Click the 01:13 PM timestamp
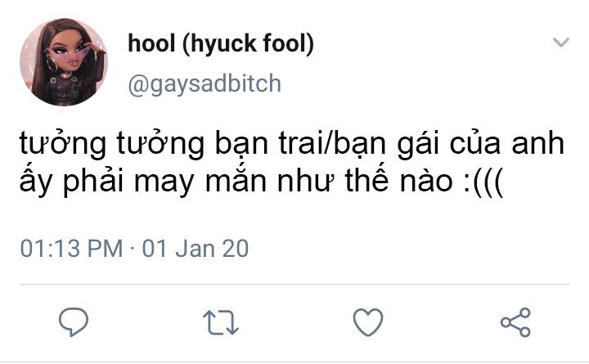Image resolution: width=589 pixels, height=364 pixels. (71, 249)
